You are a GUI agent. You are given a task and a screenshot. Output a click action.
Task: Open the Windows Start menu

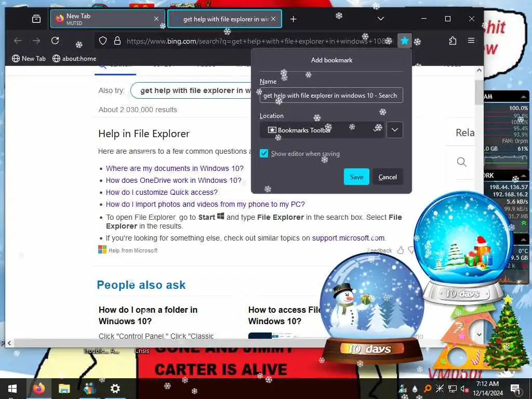[12, 389]
